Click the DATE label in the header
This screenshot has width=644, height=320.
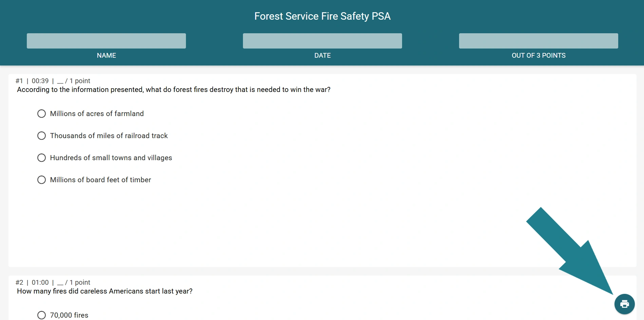click(322, 55)
